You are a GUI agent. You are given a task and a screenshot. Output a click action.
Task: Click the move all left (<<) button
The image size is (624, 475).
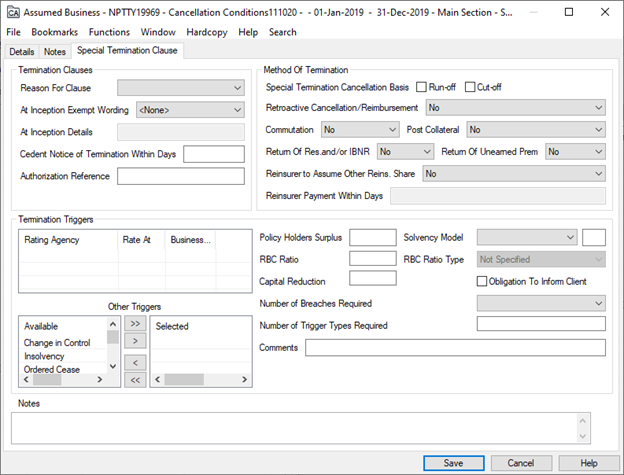coord(135,380)
